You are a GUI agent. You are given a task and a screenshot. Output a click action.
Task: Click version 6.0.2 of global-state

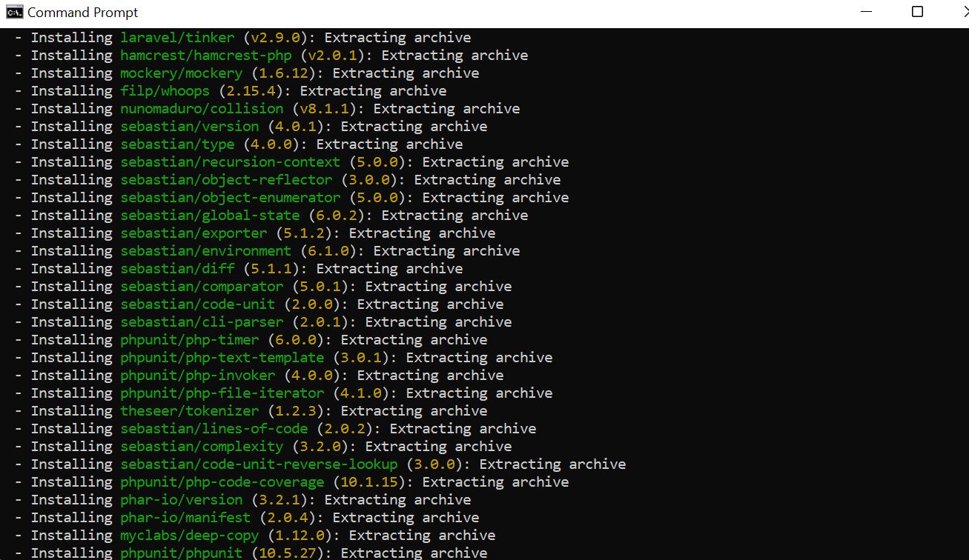point(337,215)
